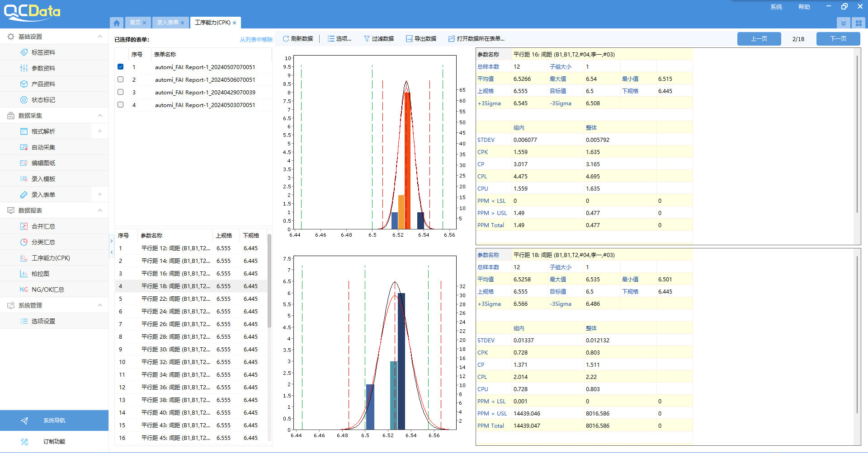
Task: Click the export data icon
Action: [409, 39]
